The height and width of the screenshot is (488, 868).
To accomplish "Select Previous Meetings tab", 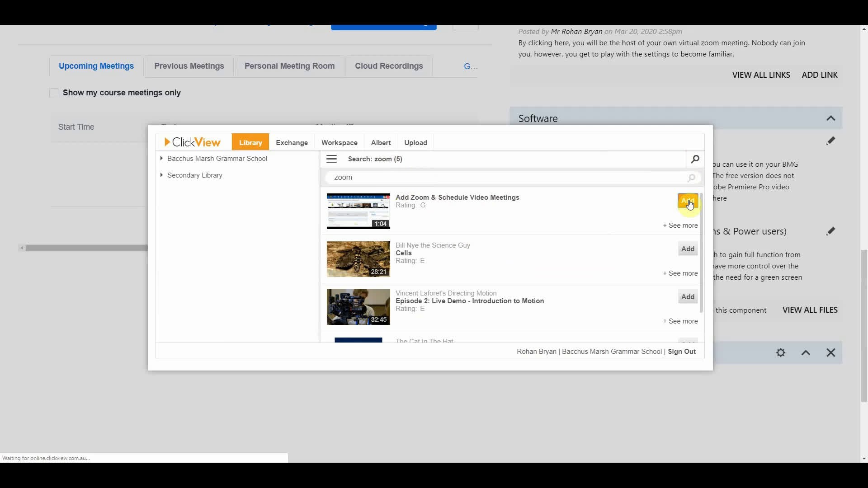I will pyautogui.click(x=189, y=66).
